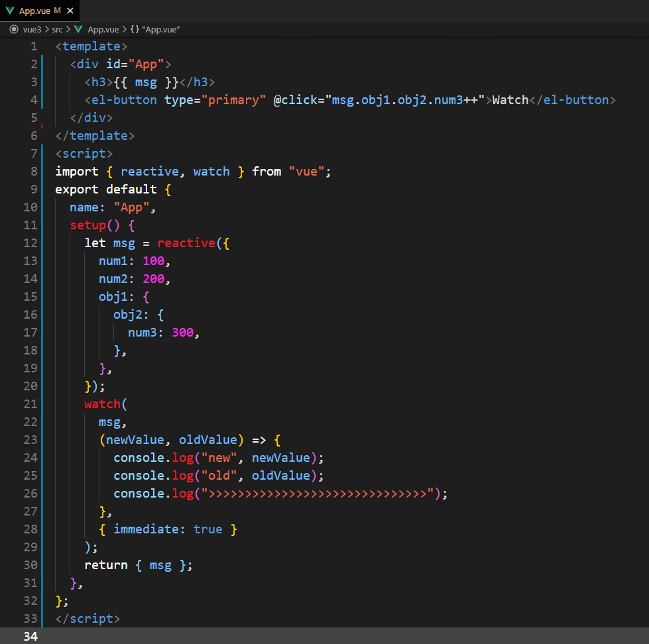Click the "new" string on line 24

pyautogui.click(x=219, y=457)
